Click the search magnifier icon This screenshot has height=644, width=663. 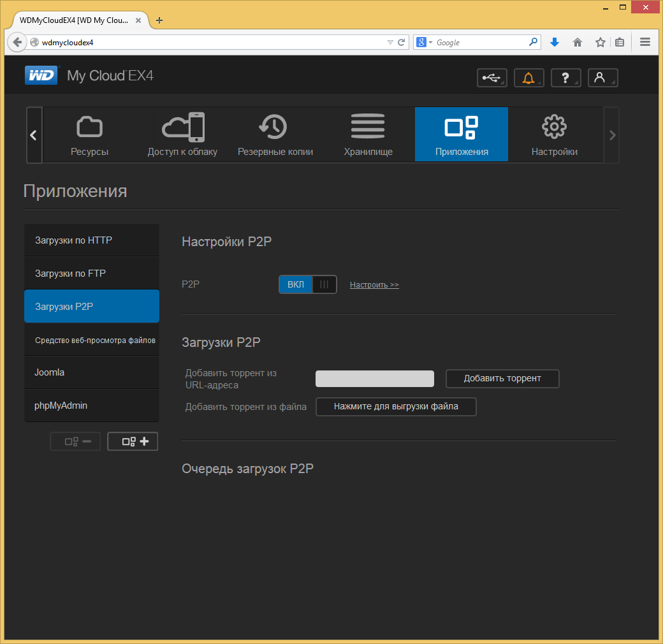[x=534, y=42]
